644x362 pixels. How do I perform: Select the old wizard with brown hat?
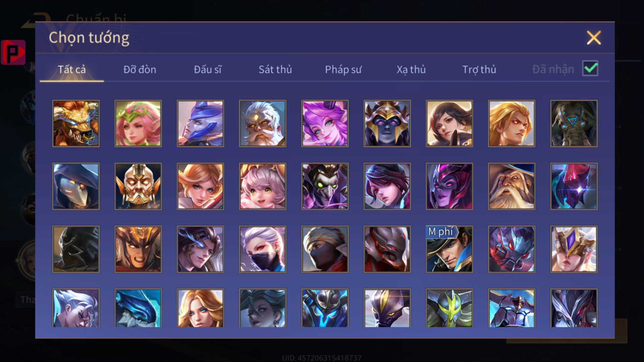[x=512, y=186]
